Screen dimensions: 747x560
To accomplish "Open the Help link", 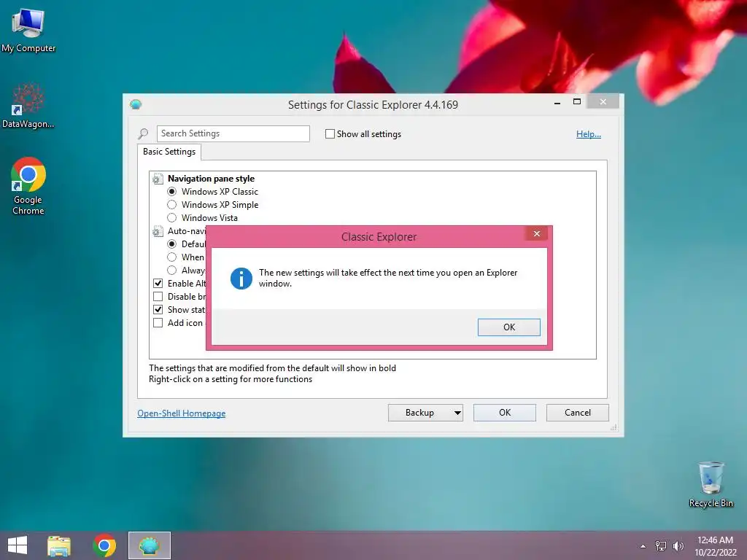I will (589, 134).
